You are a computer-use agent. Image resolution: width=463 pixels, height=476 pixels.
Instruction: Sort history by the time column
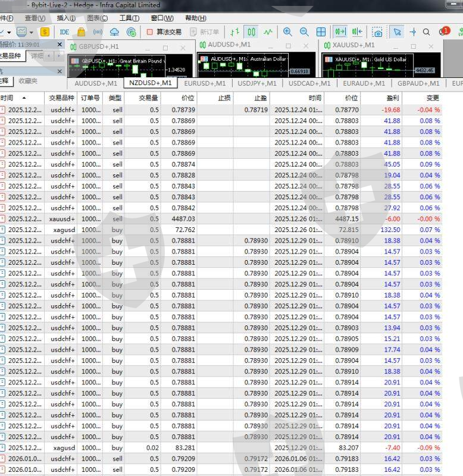13,98
